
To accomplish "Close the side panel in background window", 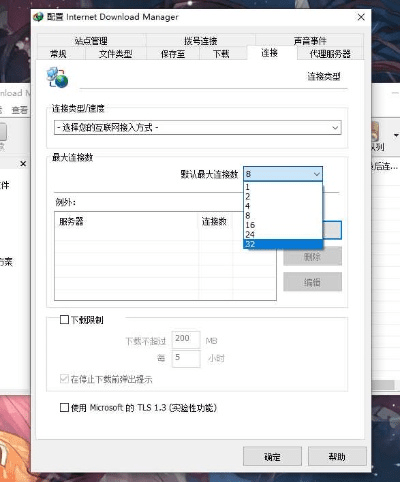I will tap(23, 164).
